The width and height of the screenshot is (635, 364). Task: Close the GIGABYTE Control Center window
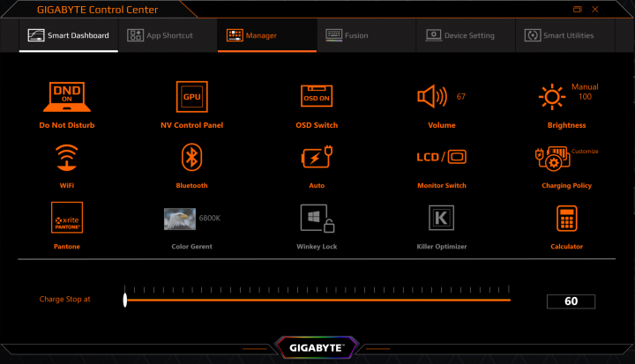tap(595, 9)
